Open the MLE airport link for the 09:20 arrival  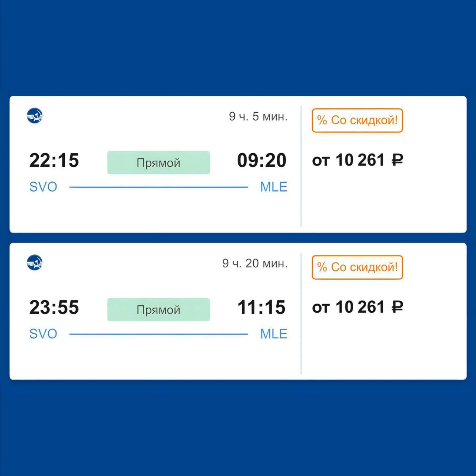click(x=274, y=187)
